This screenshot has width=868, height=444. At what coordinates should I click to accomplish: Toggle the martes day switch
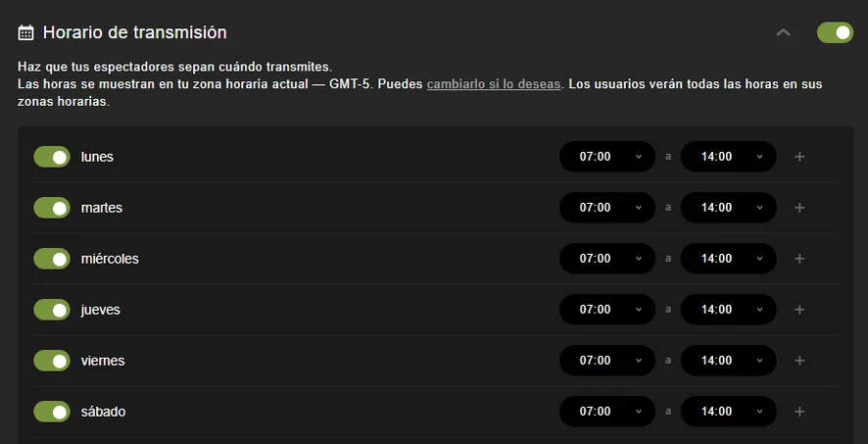click(52, 208)
